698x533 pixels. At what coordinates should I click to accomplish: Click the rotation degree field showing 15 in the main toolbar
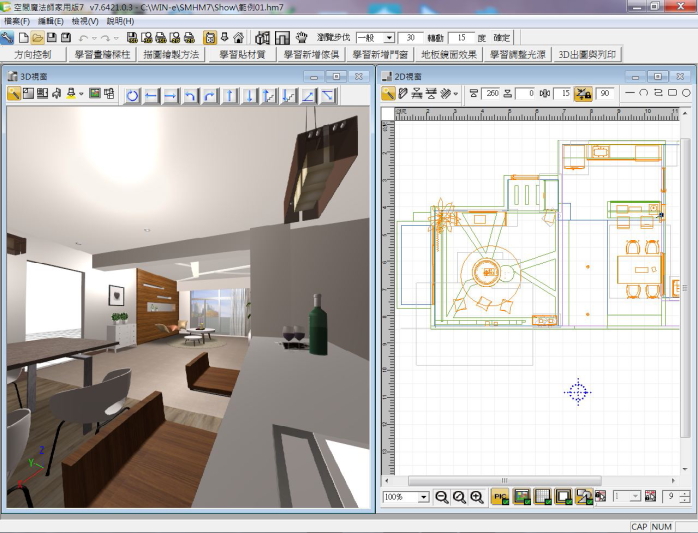click(x=462, y=38)
